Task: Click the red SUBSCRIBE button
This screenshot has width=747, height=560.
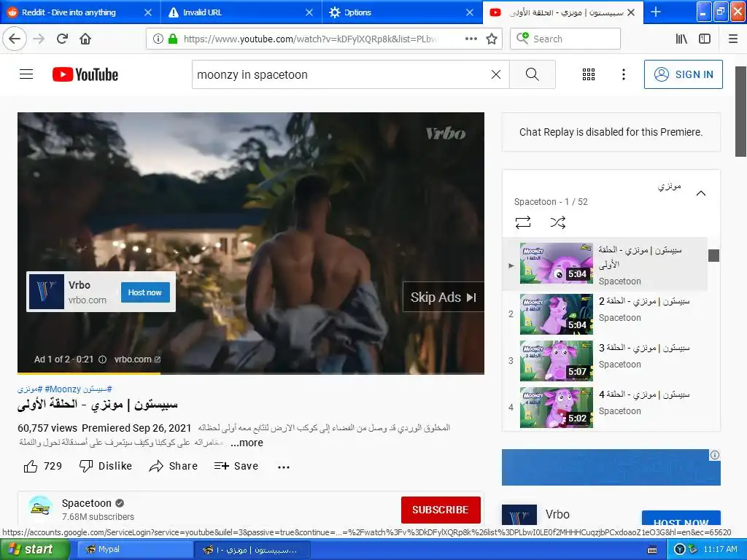Action: 440,510
